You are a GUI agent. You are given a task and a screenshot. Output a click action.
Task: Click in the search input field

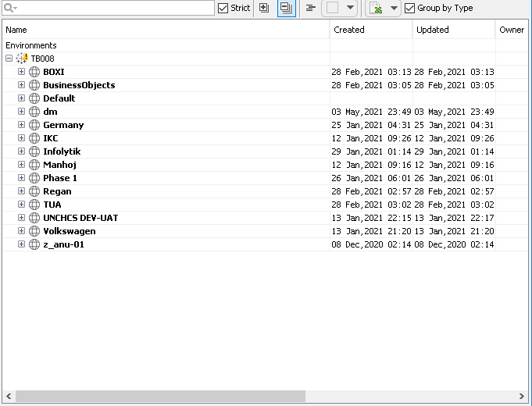pyautogui.click(x=113, y=8)
